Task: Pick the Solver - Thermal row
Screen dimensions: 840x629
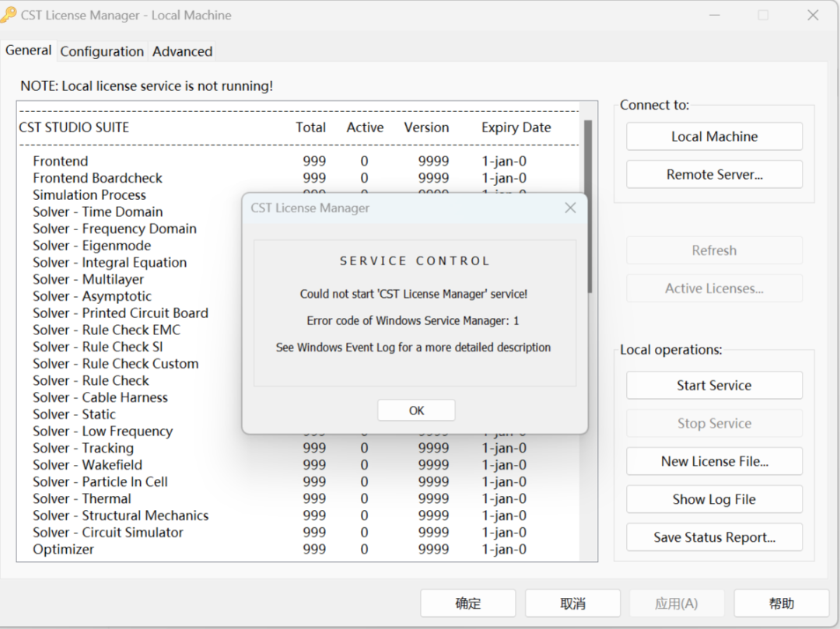Action: pos(82,498)
